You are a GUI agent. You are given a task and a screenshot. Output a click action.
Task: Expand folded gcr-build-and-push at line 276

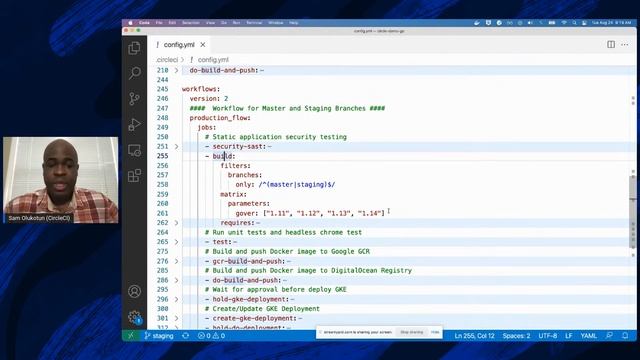(x=176, y=261)
